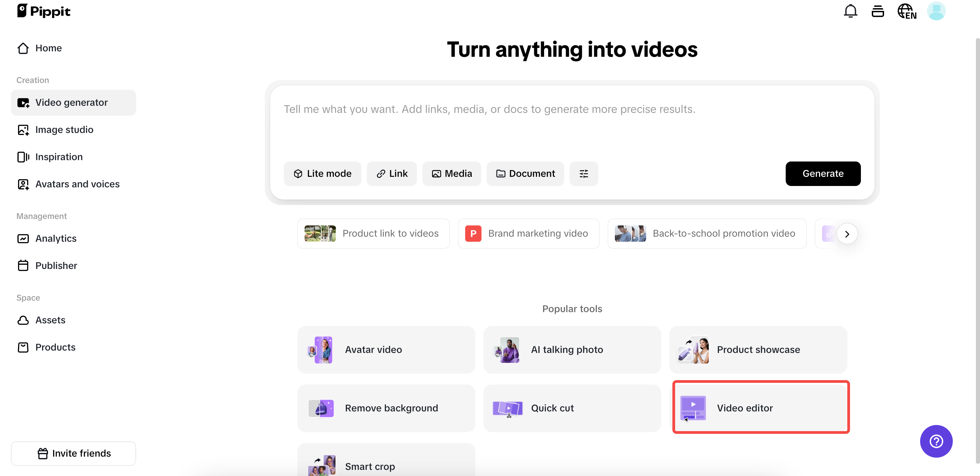Open the Publisher section
The image size is (980, 476).
click(x=56, y=266)
